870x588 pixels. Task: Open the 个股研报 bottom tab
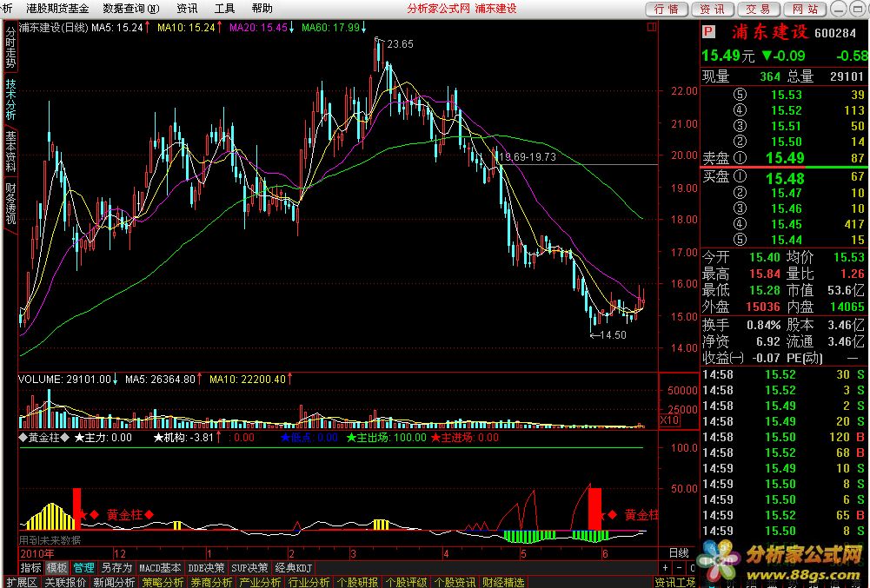[x=357, y=583]
